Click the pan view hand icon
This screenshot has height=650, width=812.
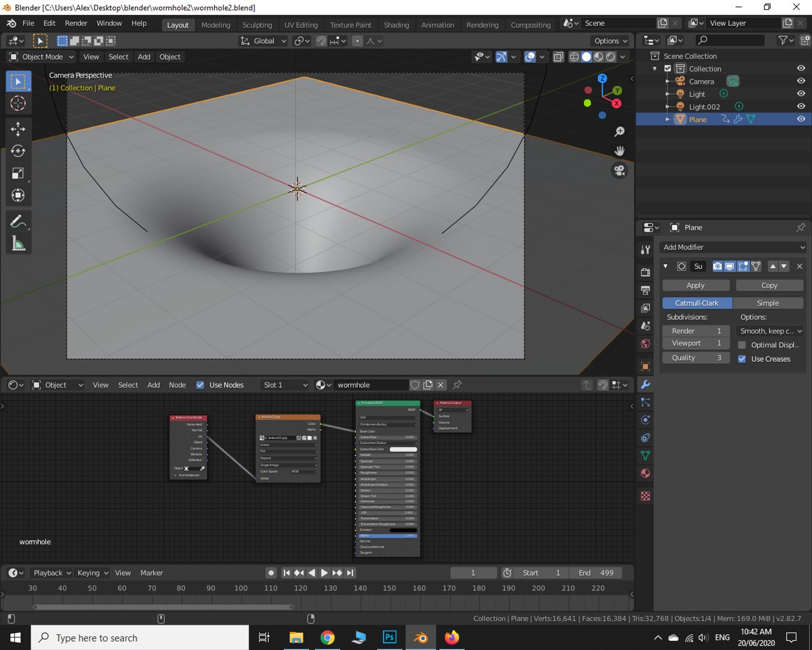click(620, 151)
